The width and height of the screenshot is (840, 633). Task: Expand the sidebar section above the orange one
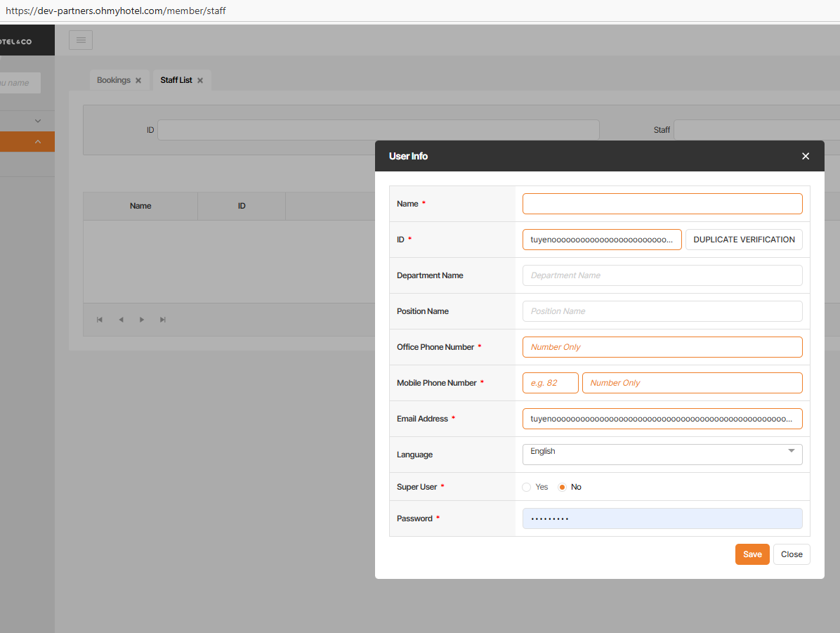click(38, 121)
